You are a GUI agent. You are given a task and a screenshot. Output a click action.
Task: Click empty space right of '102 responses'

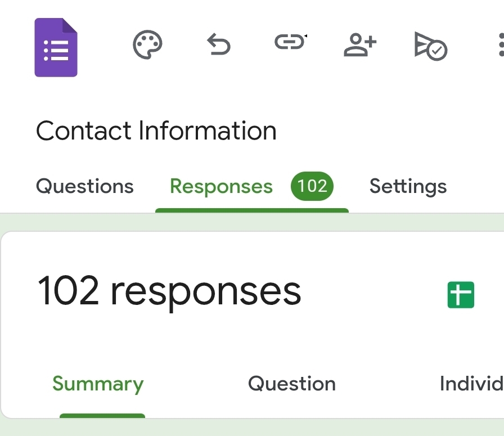371,293
